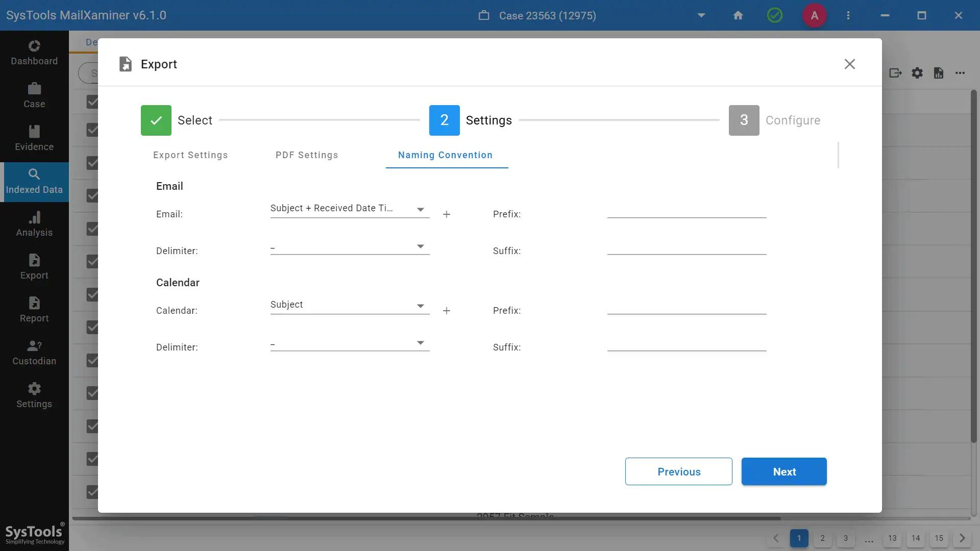Close the Export dialog
980x551 pixels.
tap(849, 64)
